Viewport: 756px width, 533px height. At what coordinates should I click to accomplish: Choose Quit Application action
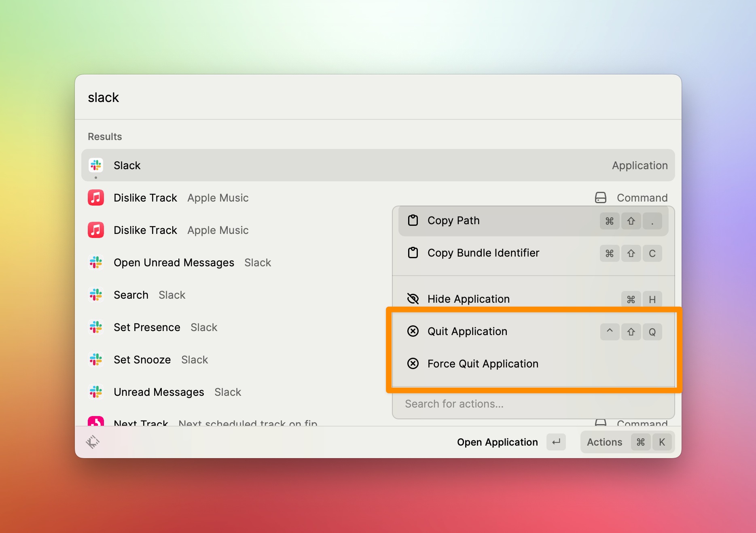point(533,331)
